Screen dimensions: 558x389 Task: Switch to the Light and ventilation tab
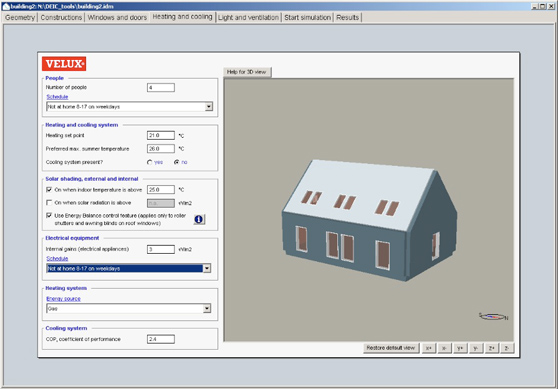point(248,17)
